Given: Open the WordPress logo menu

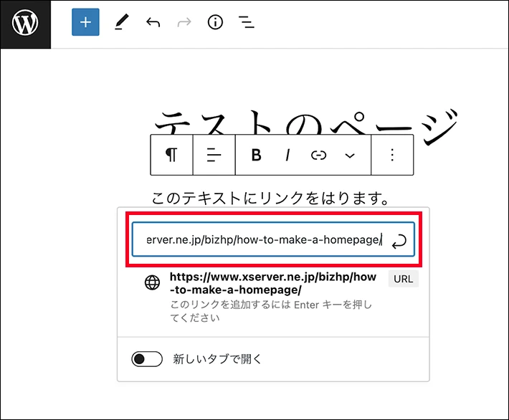Looking at the screenshot, I should (x=25, y=24).
